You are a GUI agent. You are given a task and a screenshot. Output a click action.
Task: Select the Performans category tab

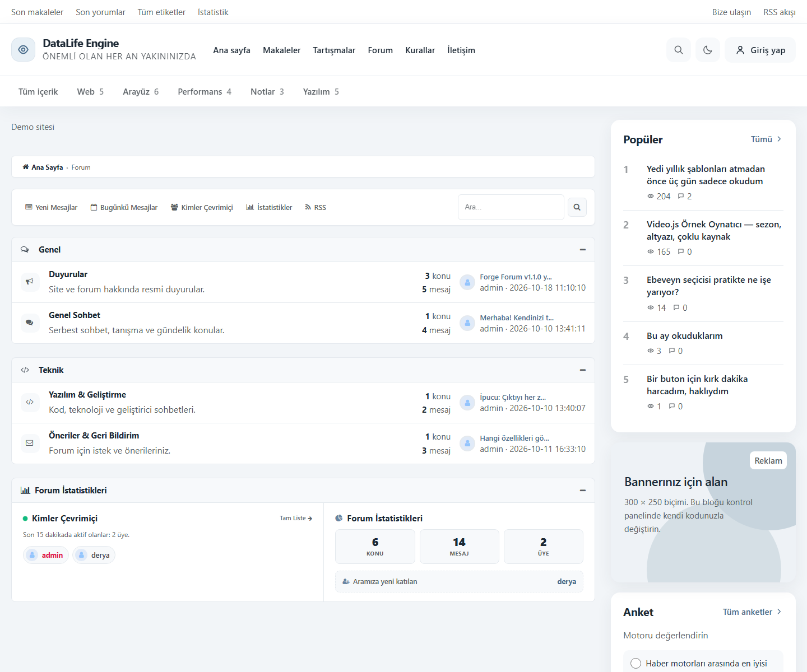(205, 92)
